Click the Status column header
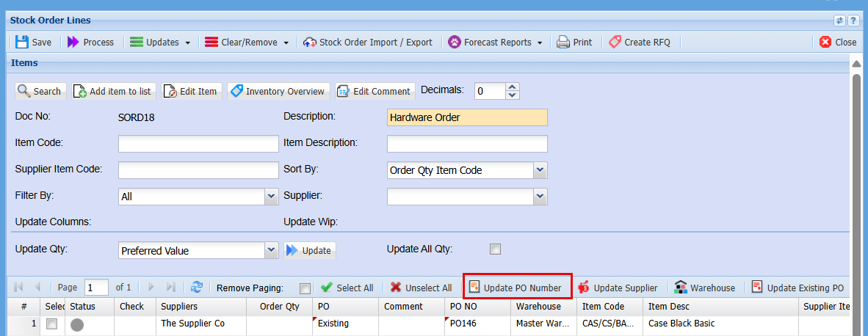 pos(90,306)
